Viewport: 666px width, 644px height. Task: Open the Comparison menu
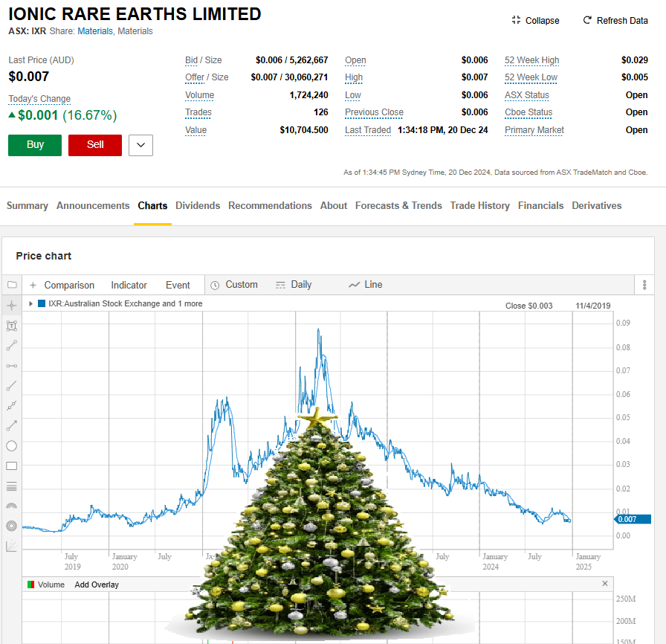coord(69,285)
